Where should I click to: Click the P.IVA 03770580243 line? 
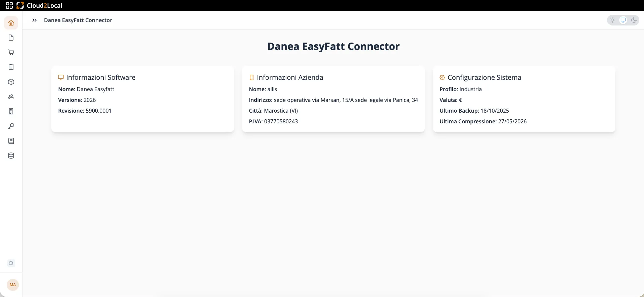(273, 121)
